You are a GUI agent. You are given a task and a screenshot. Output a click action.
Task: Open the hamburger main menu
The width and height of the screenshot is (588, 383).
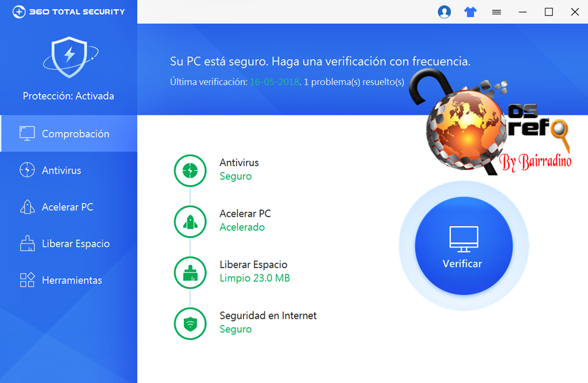pos(497,13)
